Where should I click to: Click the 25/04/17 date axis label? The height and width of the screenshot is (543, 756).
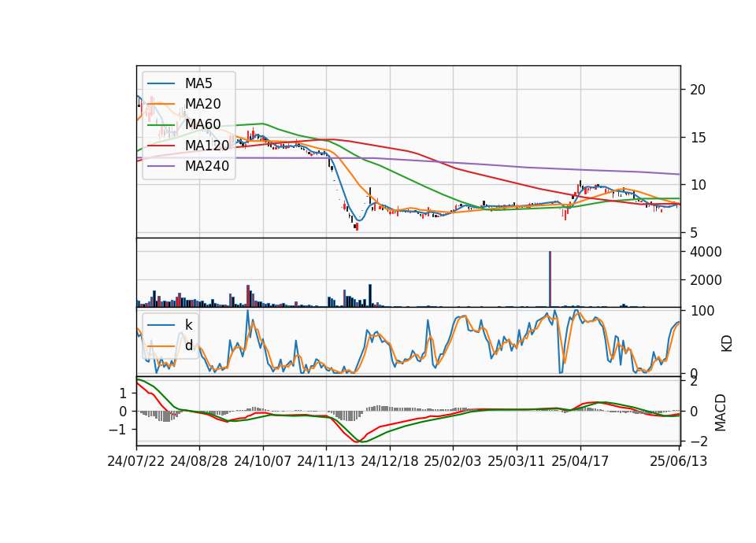tap(580, 461)
